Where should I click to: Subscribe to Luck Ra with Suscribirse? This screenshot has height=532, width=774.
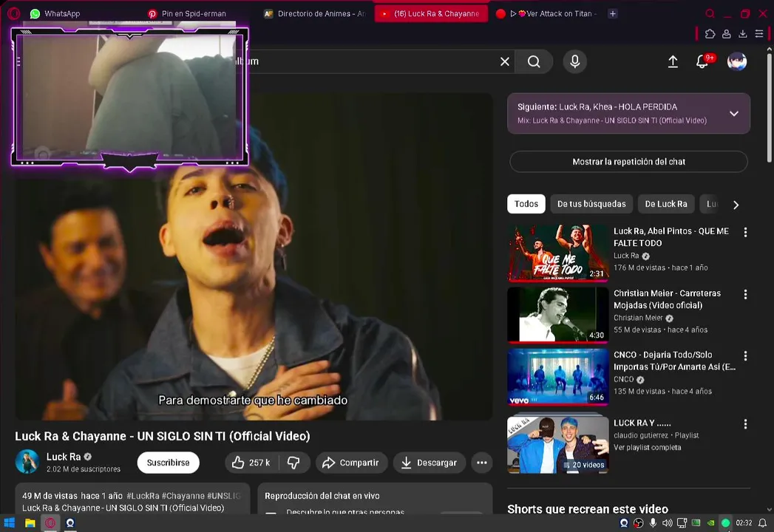click(x=168, y=463)
